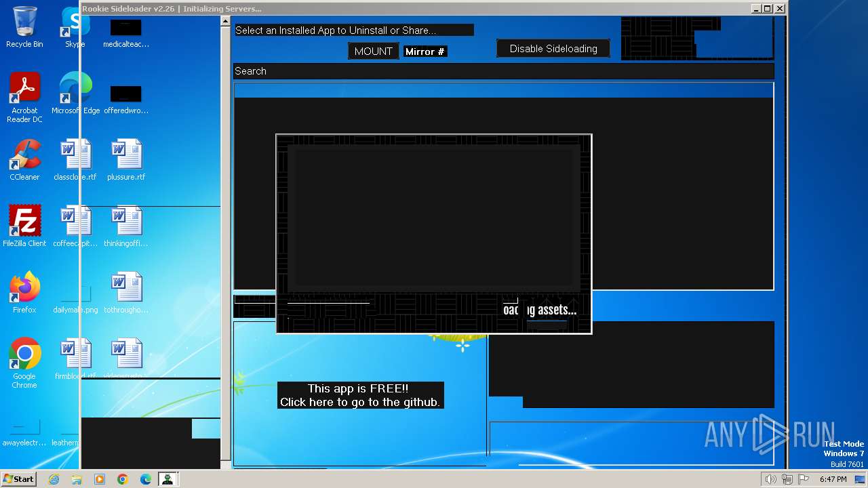Select the offeredwro… desktop file
The image size is (868, 488).
[x=126, y=100]
